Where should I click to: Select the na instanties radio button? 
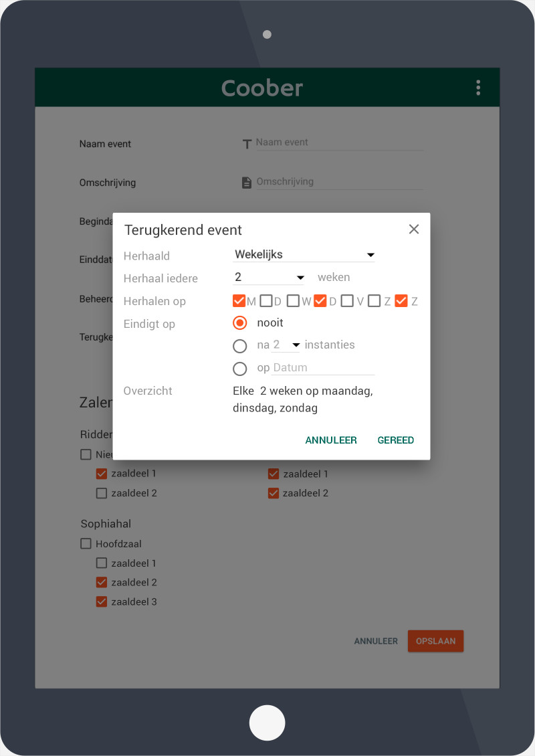tap(239, 346)
